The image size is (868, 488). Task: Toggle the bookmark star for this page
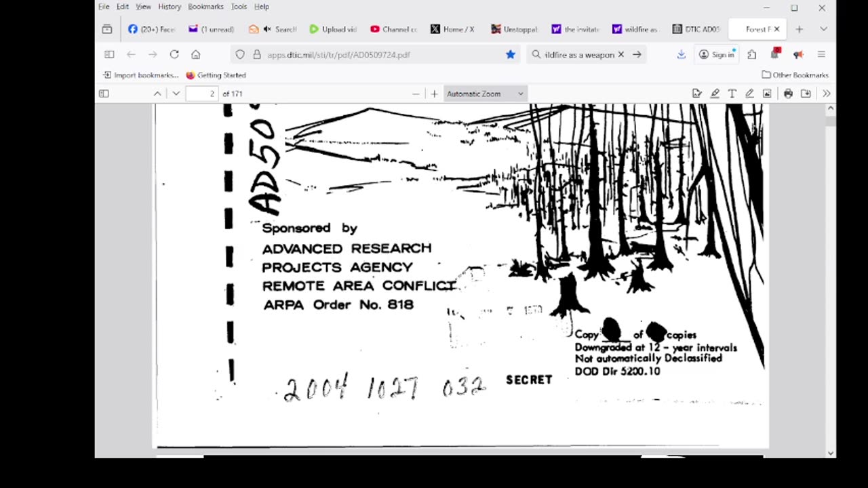[x=511, y=54]
